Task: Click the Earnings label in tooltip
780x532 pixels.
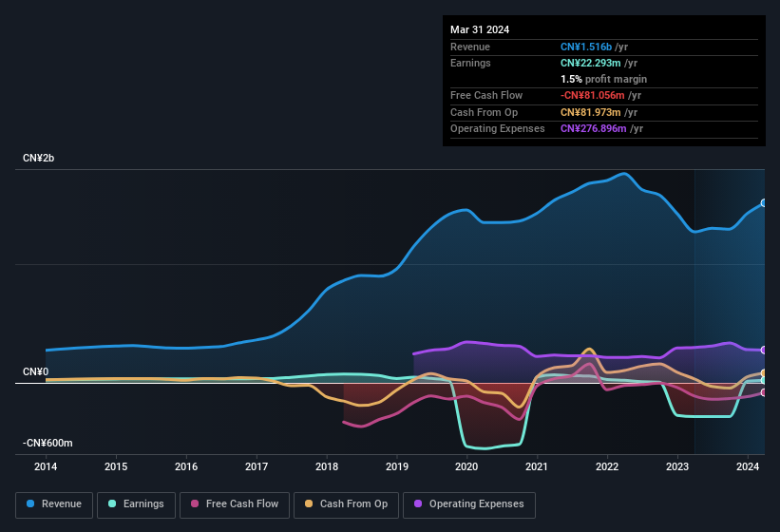Action: [470, 63]
